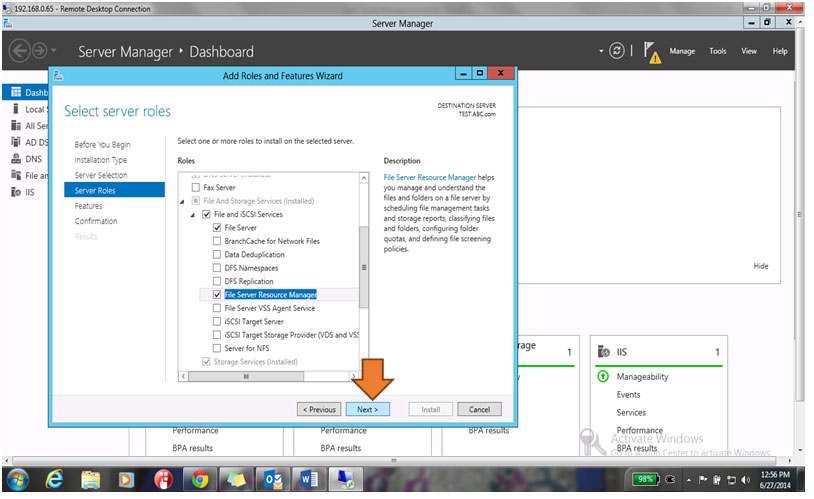Enable Data Deduplication checkbox

[x=217, y=254]
